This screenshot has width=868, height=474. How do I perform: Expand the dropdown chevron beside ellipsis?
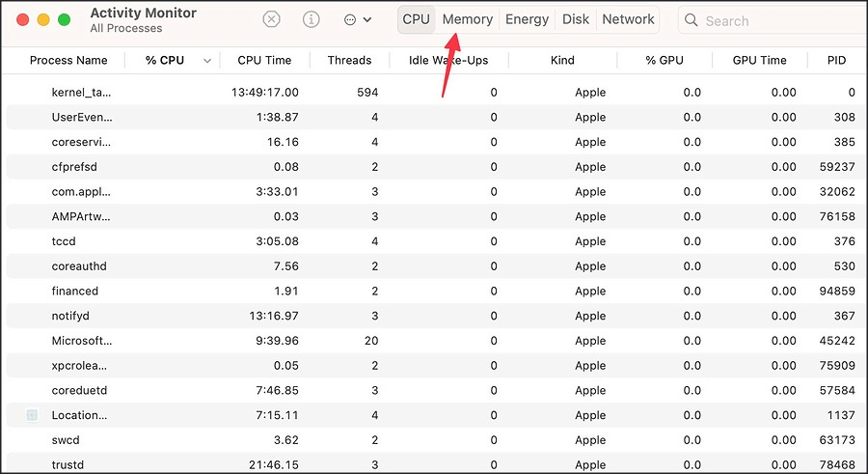(x=367, y=20)
